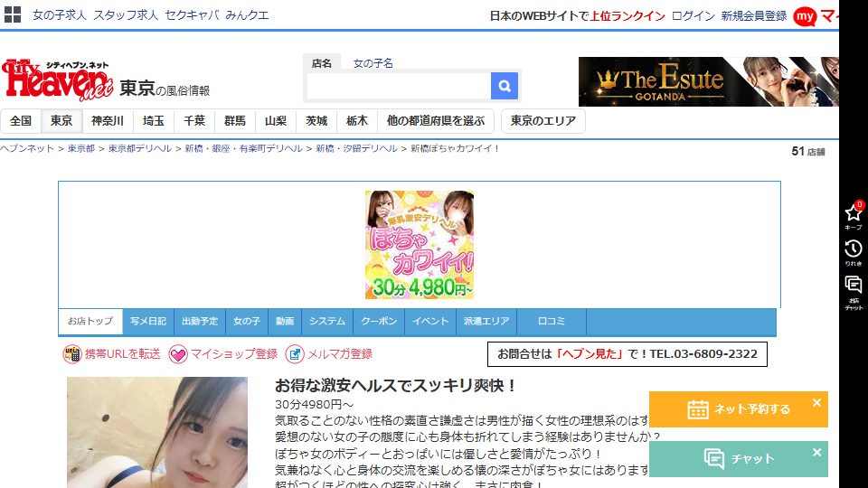Click ヘブンネット breadcrumb link

click(26, 148)
